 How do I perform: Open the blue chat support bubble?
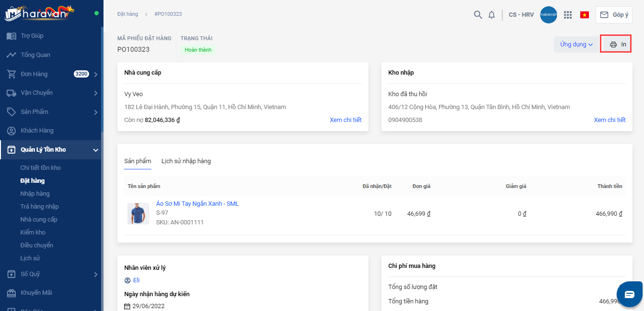pyautogui.click(x=629, y=294)
